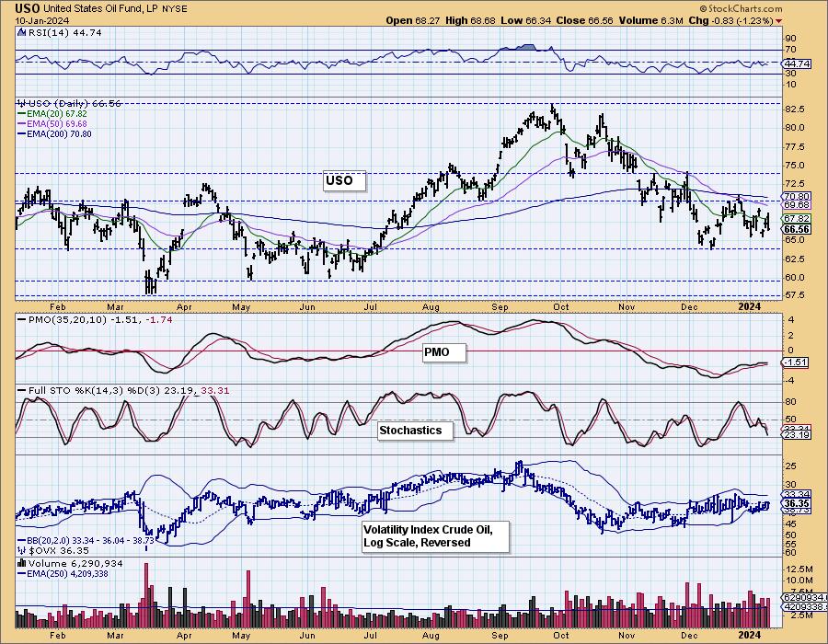Click the 36.35 OVX value tag
This screenshot has height=644, width=828.
click(797, 503)
